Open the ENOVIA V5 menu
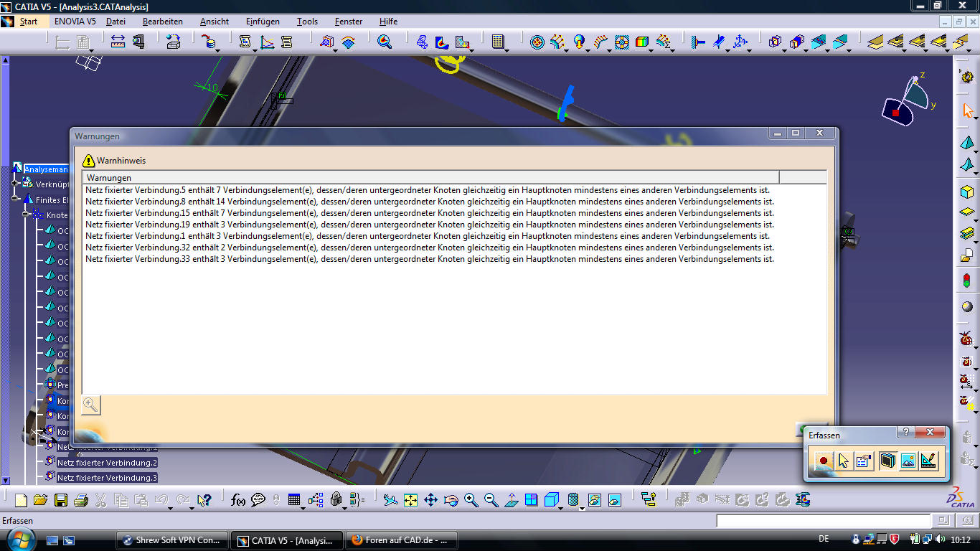Viewport: 980px width, 551px height. (75, 22)
